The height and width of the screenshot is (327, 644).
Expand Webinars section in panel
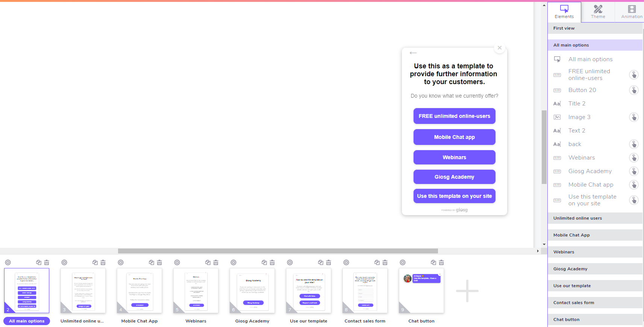595,252
